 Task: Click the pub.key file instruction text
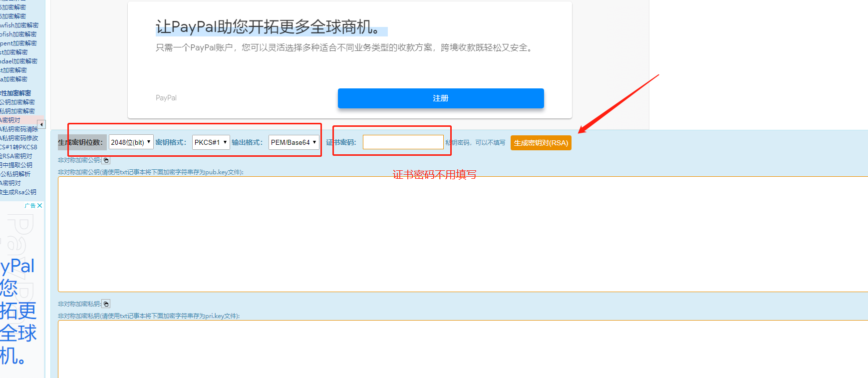click(x=151, y=172)
